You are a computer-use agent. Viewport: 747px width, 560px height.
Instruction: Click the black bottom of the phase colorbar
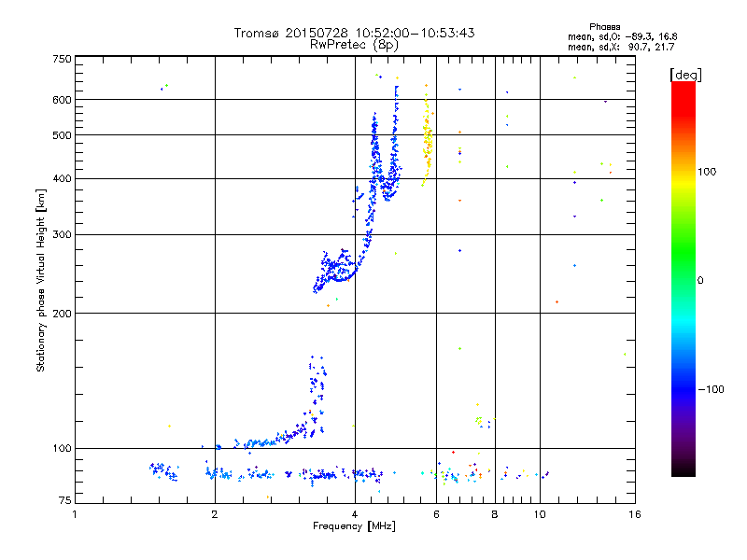pyautogui.click(x=684, y=469)
